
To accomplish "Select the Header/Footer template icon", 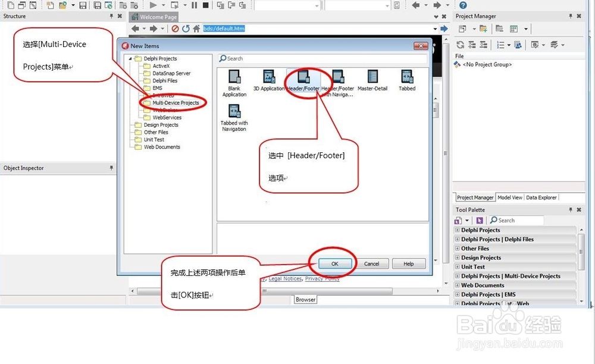I will pos(303,77).
